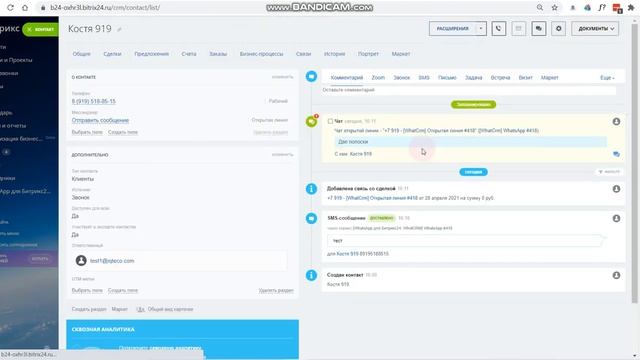Viewport: 640px width, 360px height.
Task: Open the Связи tab
Action: (x=303, y=54)
